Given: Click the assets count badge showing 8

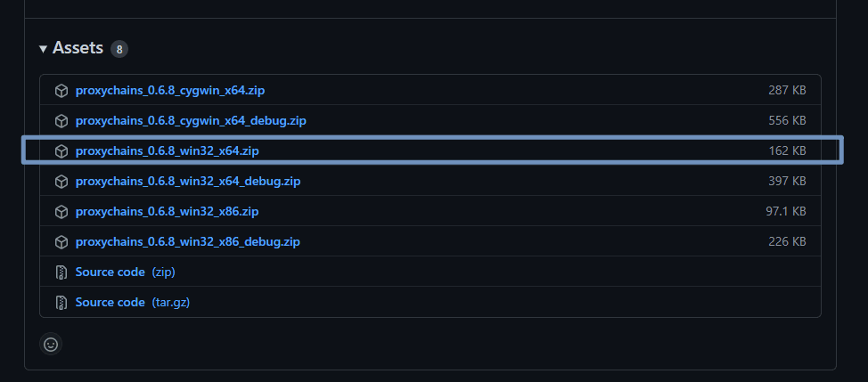Looking at the screenshot, I should pos(119,49).
